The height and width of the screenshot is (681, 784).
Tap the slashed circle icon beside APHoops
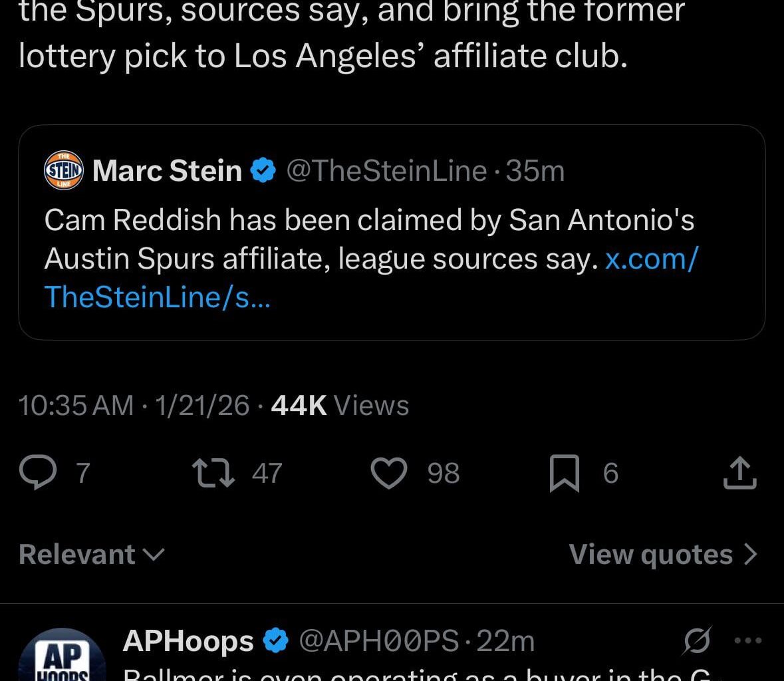click(x=697, y=641)
